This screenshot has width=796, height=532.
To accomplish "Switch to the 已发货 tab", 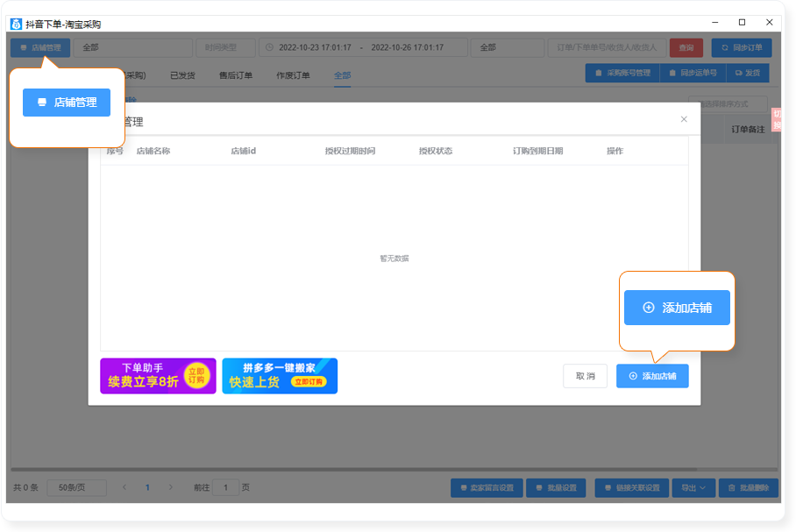I will tap(182, 75).
